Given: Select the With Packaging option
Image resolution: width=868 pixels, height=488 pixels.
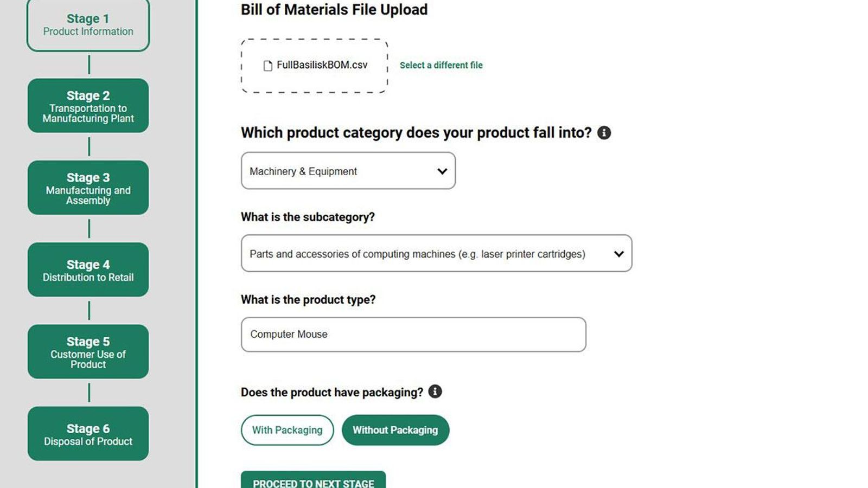Looking at the screenshot, I should pos(287,430).
